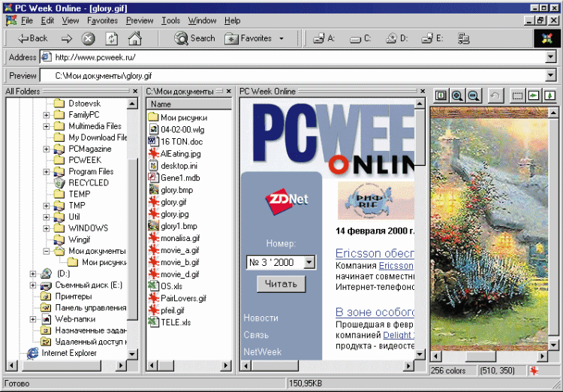Click the sideways tree rotate icon

[533, 95]
